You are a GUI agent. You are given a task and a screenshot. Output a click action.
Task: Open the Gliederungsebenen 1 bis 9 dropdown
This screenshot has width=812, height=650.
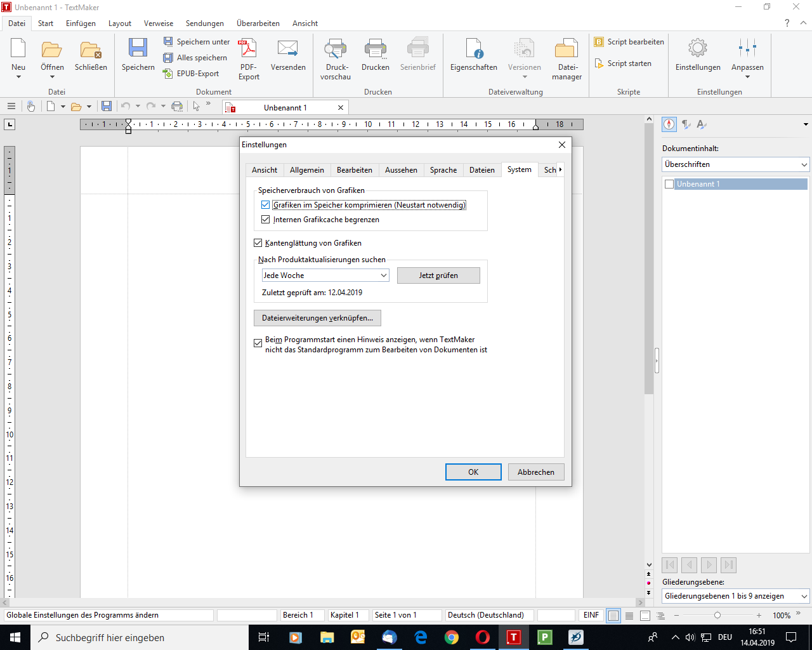pyautogui.click(x=736, y=596)
